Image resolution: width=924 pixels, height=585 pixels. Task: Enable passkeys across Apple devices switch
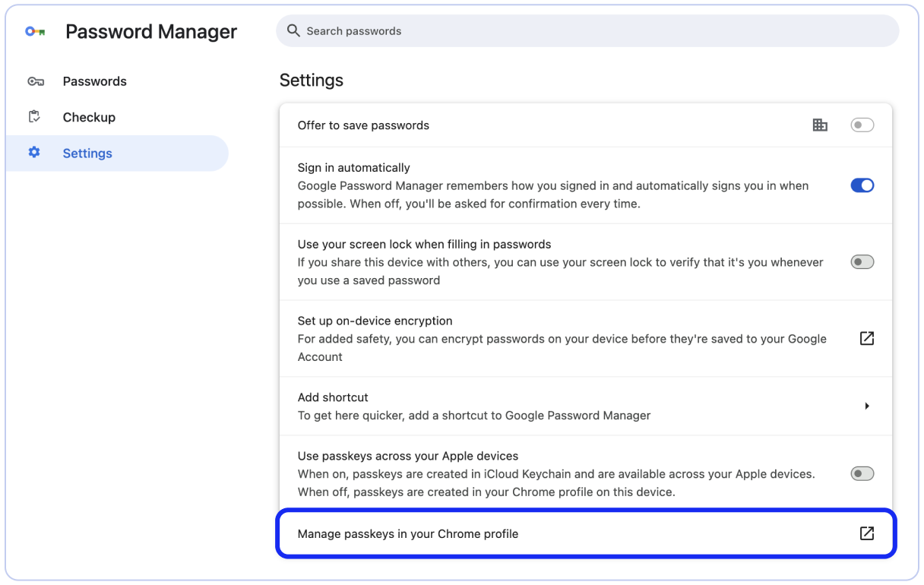[x=862, y=474]
